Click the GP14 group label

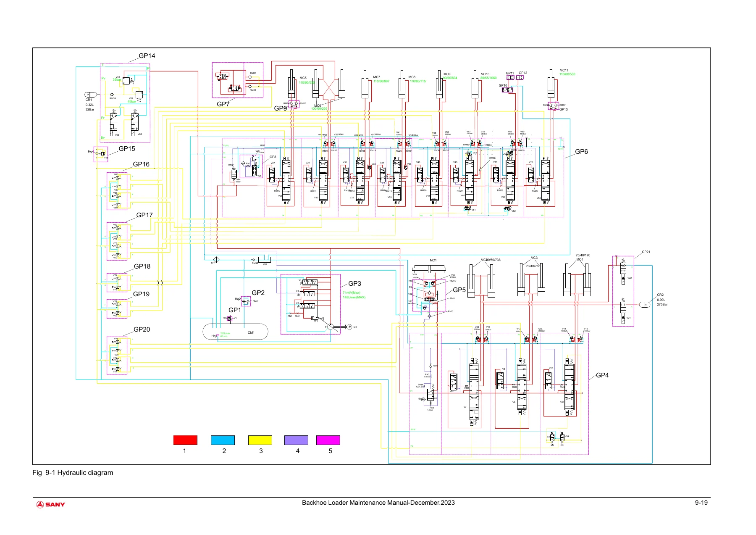pyautogui.click(x=147, y=55)
